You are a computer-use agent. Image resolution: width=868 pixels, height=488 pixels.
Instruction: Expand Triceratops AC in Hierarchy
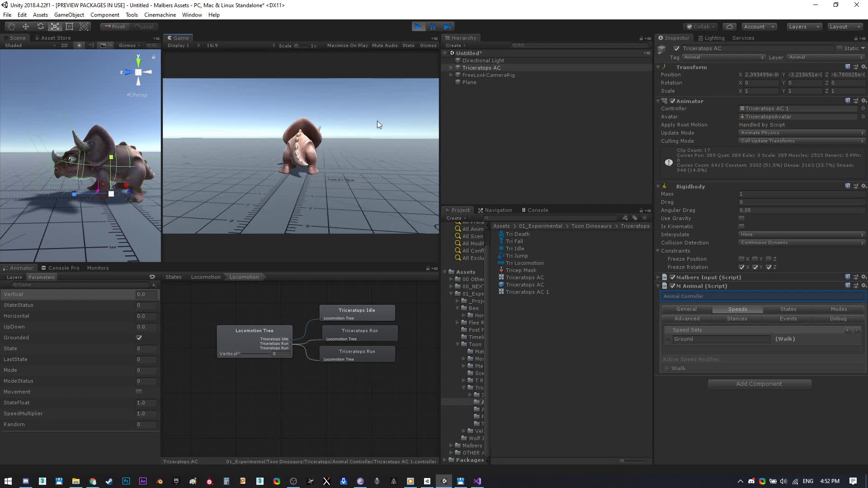(x=451, y=68)
